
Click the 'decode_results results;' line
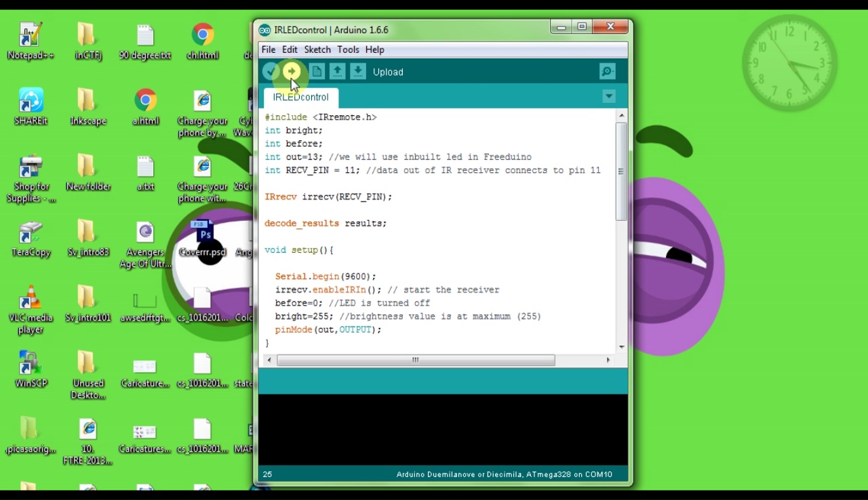click(325, 224)
